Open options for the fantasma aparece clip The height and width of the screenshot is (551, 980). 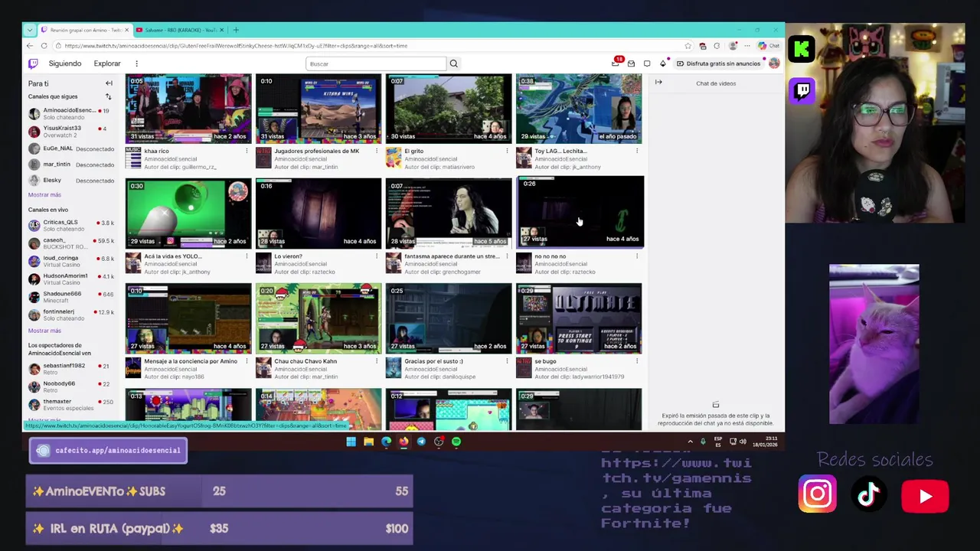click(x=507, y=256)
